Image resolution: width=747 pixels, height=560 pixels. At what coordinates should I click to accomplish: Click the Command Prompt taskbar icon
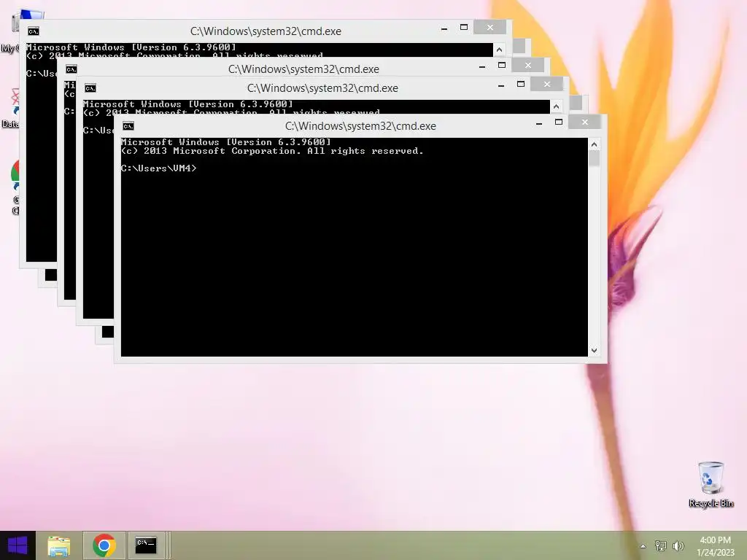(146, 545)
